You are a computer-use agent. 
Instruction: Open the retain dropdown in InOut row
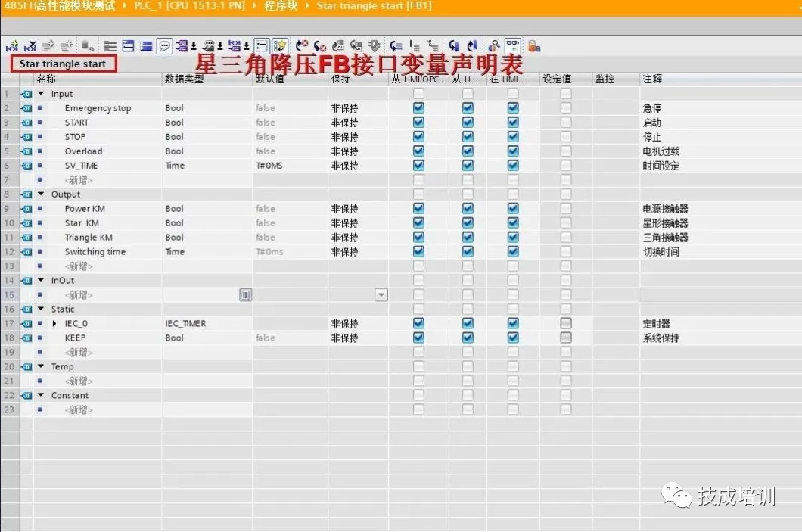tap(381, 295)
